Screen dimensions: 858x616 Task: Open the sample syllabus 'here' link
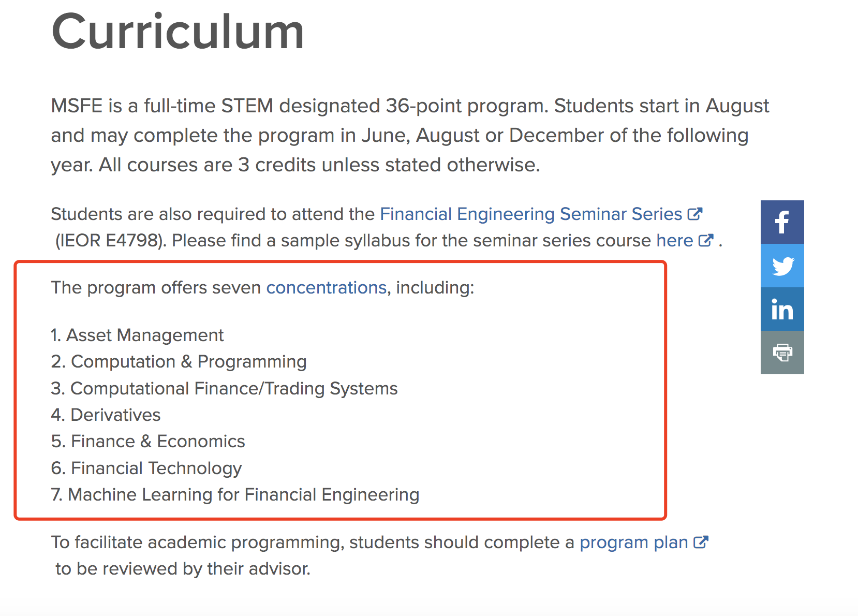[675, 240]
